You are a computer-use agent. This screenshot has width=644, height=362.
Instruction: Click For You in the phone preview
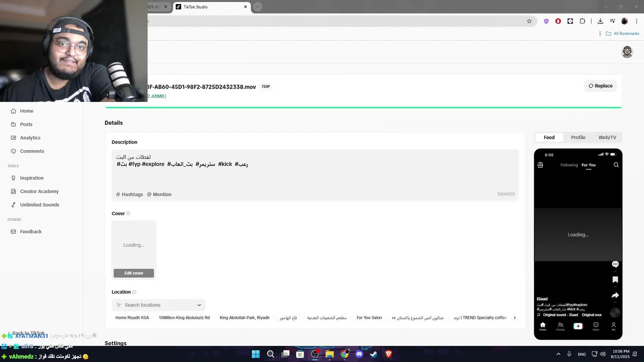(589, 165)
